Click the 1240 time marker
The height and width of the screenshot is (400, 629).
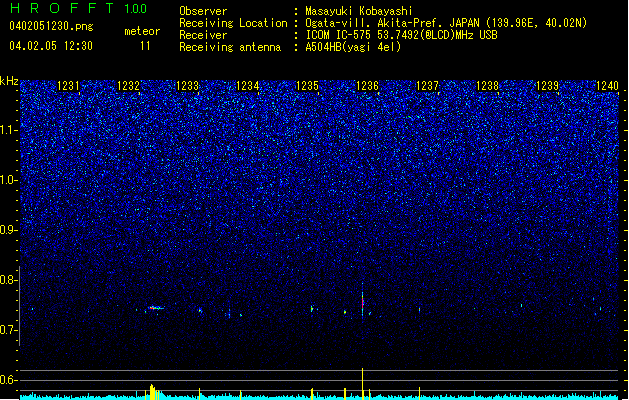[x=607, y=86]
